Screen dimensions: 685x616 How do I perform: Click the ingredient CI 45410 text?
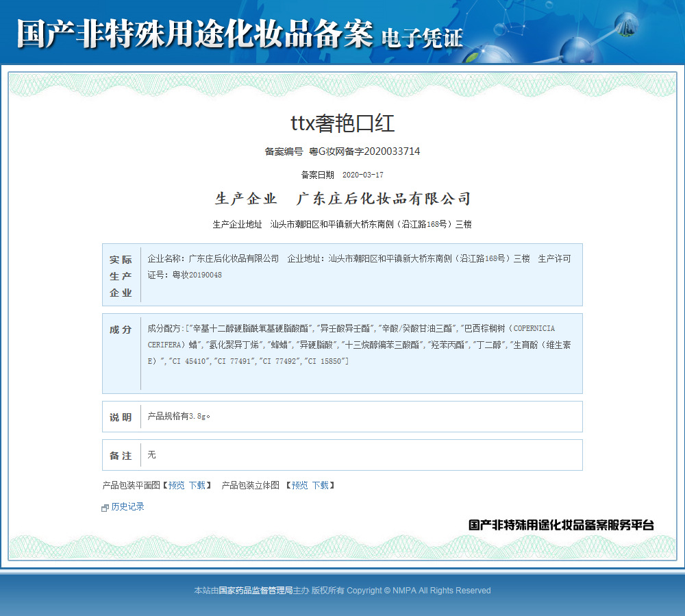point(189,361)
